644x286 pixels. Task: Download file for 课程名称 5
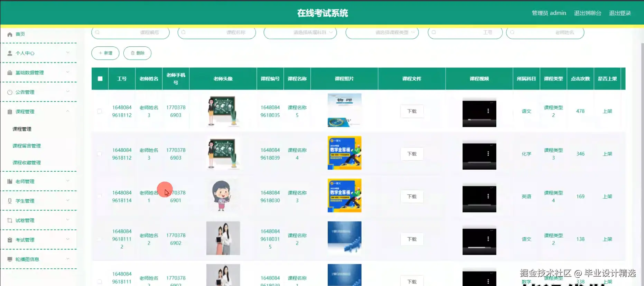(412, 111)
